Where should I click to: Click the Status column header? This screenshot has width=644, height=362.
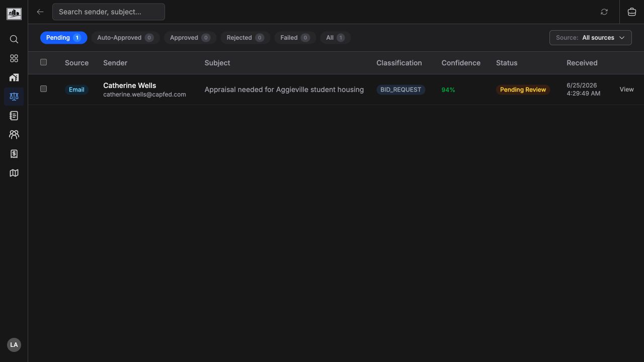click(x=507, y=63)
